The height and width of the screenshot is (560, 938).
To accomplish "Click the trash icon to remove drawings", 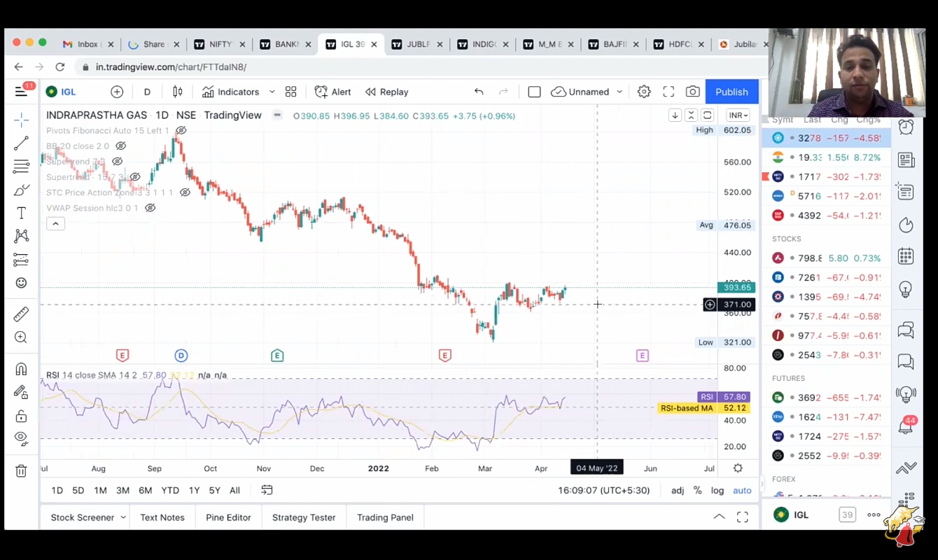I will [x=21, y=471].
